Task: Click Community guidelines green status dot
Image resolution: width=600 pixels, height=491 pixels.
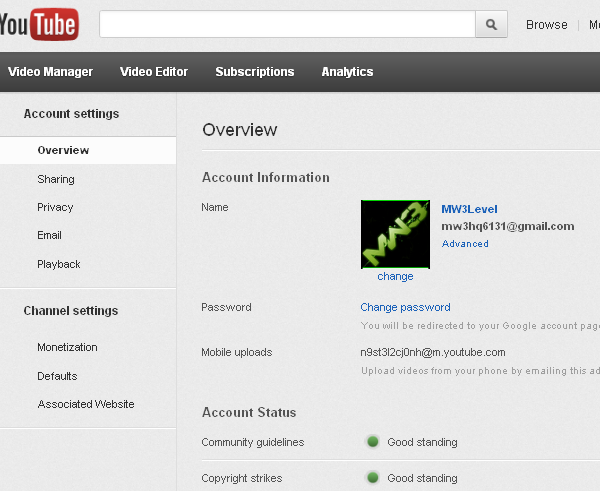Action: [x=373, y=442]
